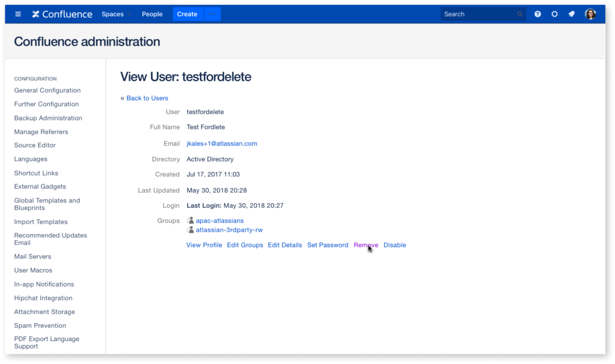Click Remove to delete the user
This screenshot has width=615, height=364.
click(366, 245)
